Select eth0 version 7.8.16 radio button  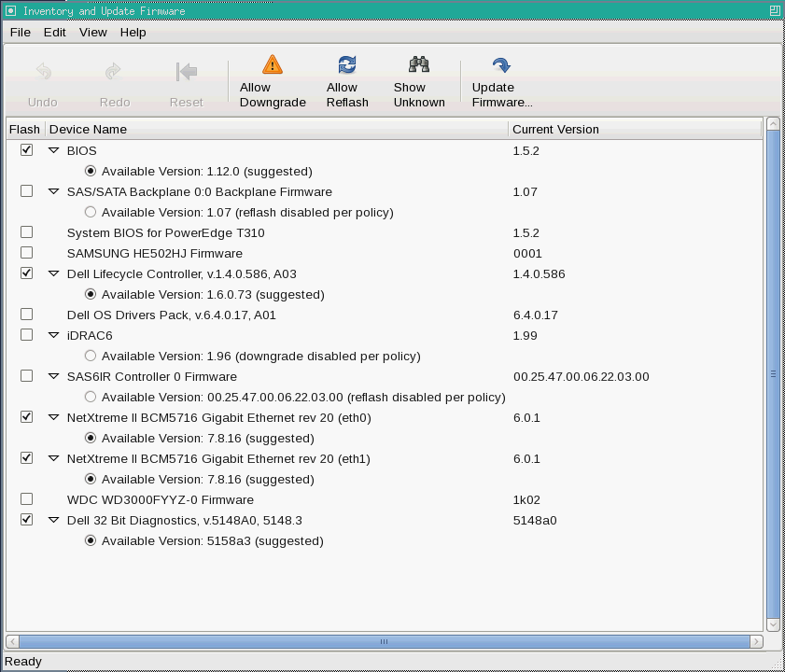pyautogui.click(x=91, y=438)
